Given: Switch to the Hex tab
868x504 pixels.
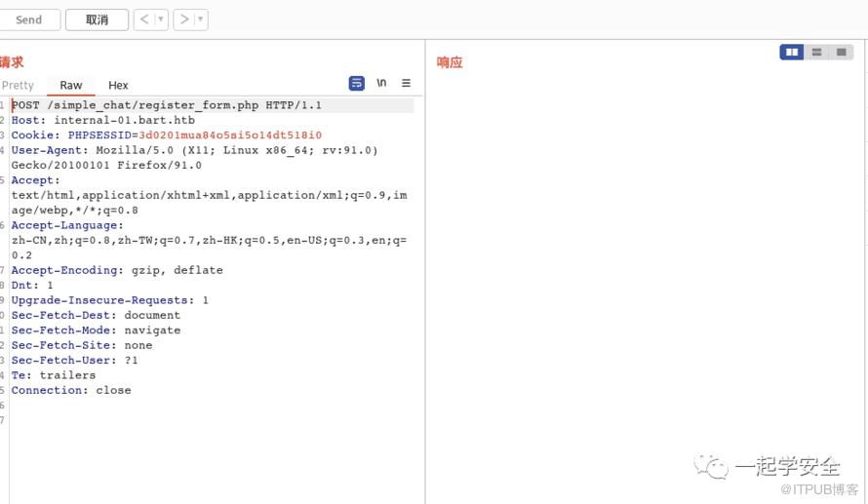Looking at the screenshot, I should [x=118, y=85].
